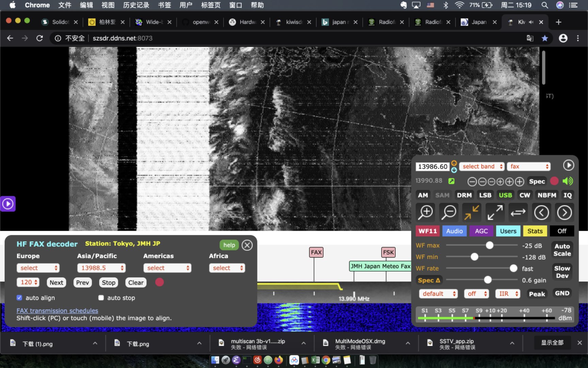Viewport: 588px width, 368px height.
Task: Switch to the AGC tab
Action: [x=481, y=231]
